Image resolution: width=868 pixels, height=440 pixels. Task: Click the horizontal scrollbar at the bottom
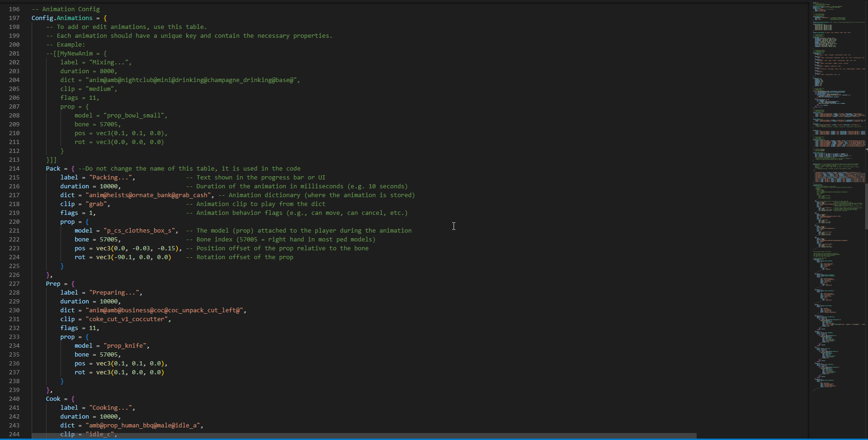[x=363, y=436]
